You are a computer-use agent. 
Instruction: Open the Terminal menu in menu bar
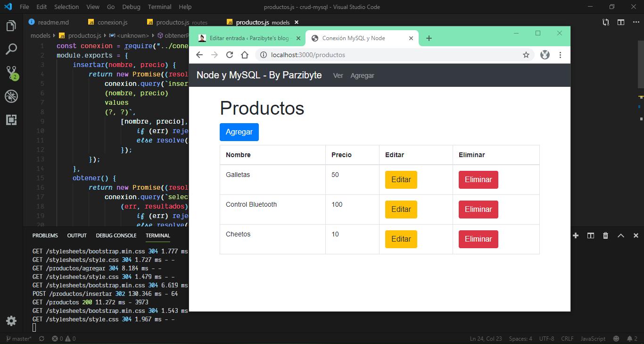[159, 7]
